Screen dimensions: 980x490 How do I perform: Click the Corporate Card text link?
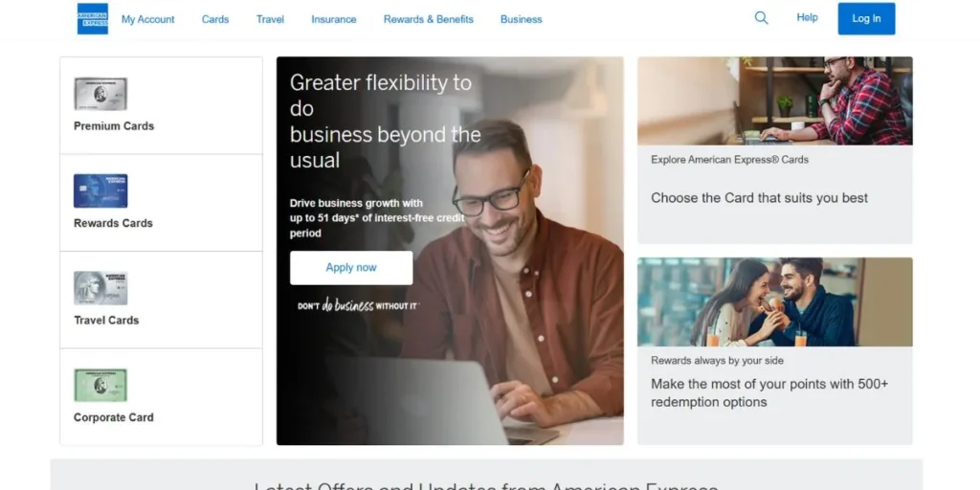click(x=114, y=417)
